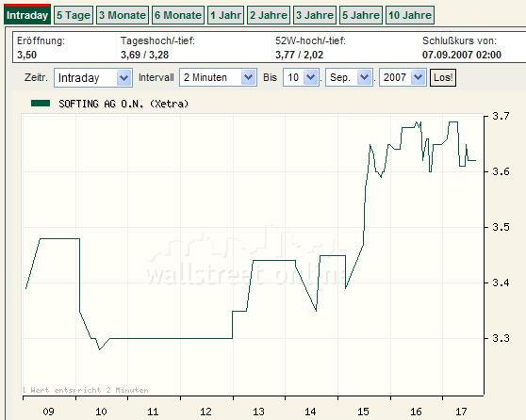Click the Los! button
The width and height of the screenshot is (526, 420).
[443, 78]
